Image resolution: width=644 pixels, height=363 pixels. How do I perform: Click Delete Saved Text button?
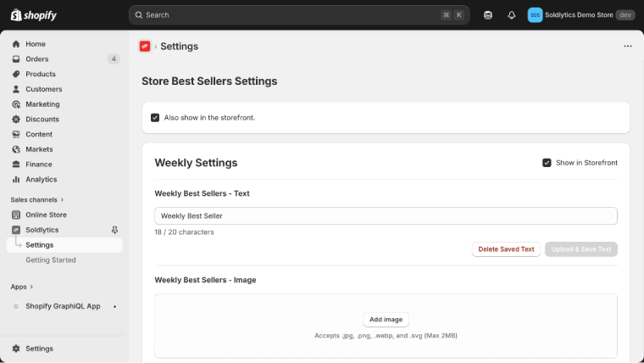[506, 249]
